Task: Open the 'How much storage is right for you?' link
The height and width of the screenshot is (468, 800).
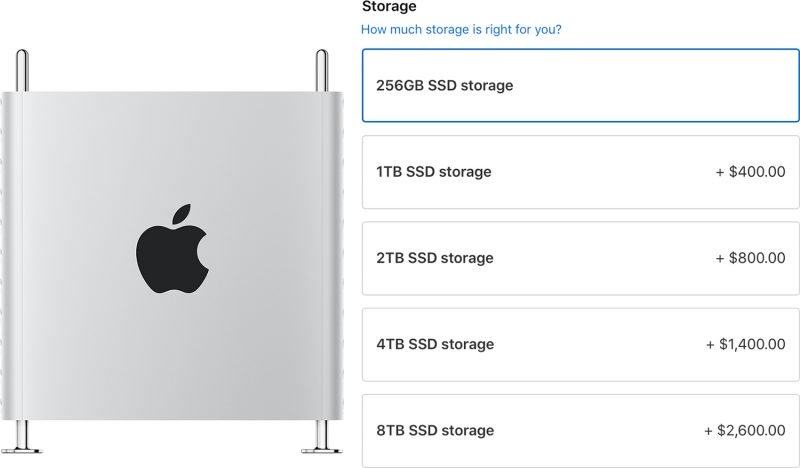Action: [x=461, y=30]
